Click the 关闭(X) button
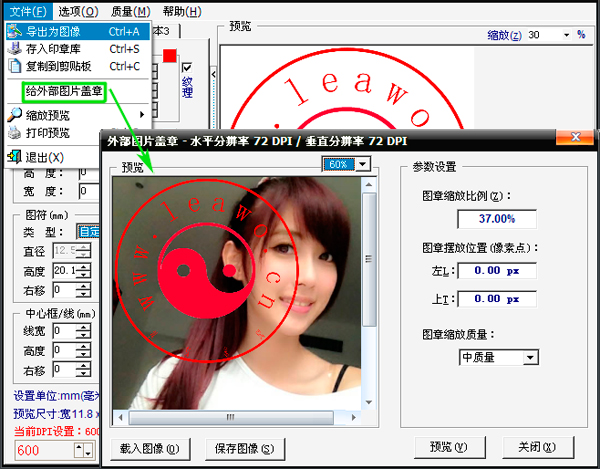The width and height of the screenshot is (600, 469). pyautogui.click(x=538, y=446)
